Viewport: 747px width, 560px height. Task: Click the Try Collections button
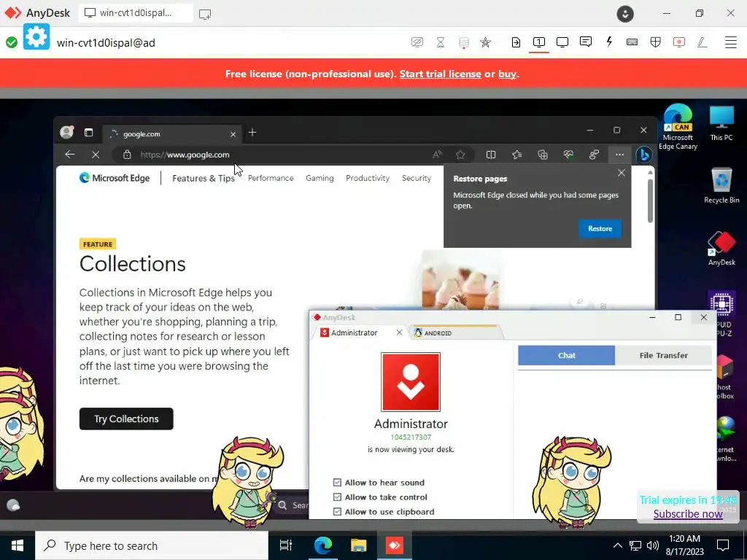click(126, 419)
